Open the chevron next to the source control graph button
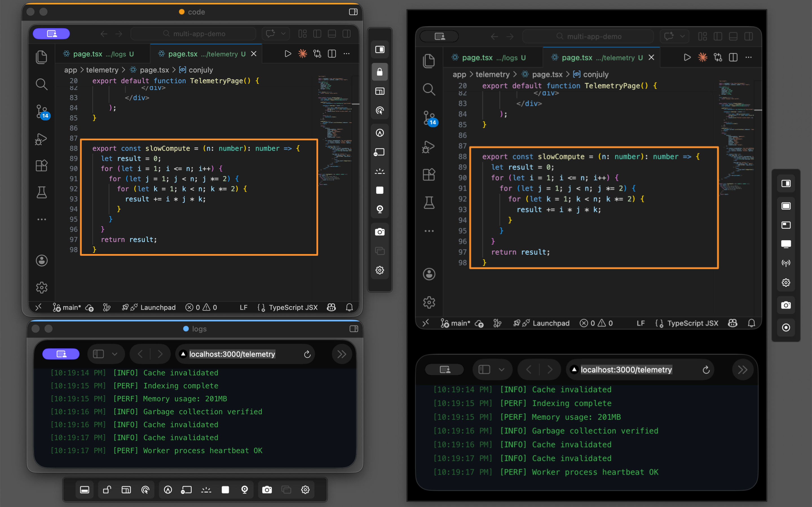Screen dimensions: 812x507 (x=283, y=34)
